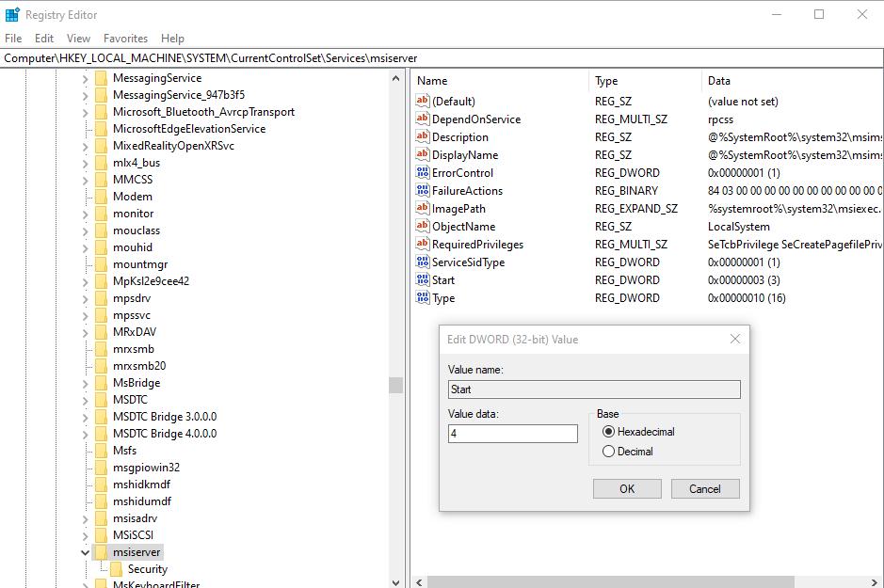Click the FailureActions binary value icon
The width and height of the screenshot is (884, 588).
[423, 191]
